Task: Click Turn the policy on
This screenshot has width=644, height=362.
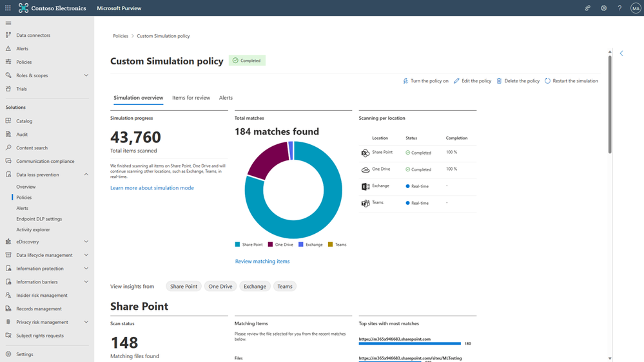Action: tap(425, 81)
